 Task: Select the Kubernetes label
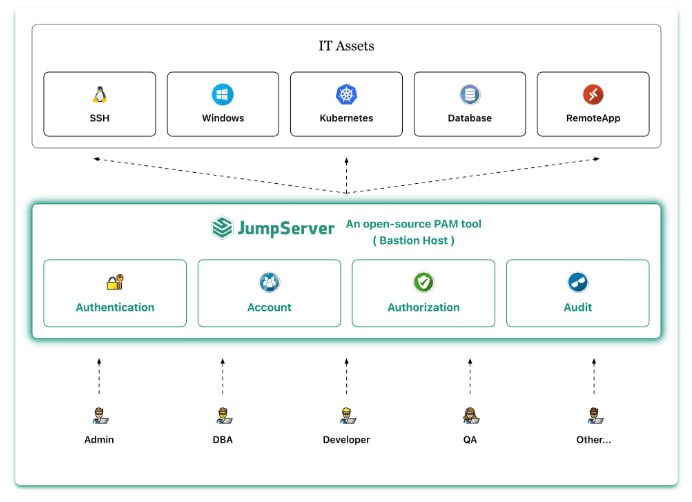[346, 118]
